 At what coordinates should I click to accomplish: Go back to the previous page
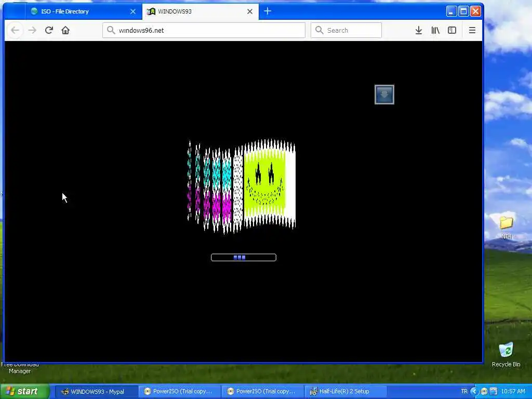(15, 30)
